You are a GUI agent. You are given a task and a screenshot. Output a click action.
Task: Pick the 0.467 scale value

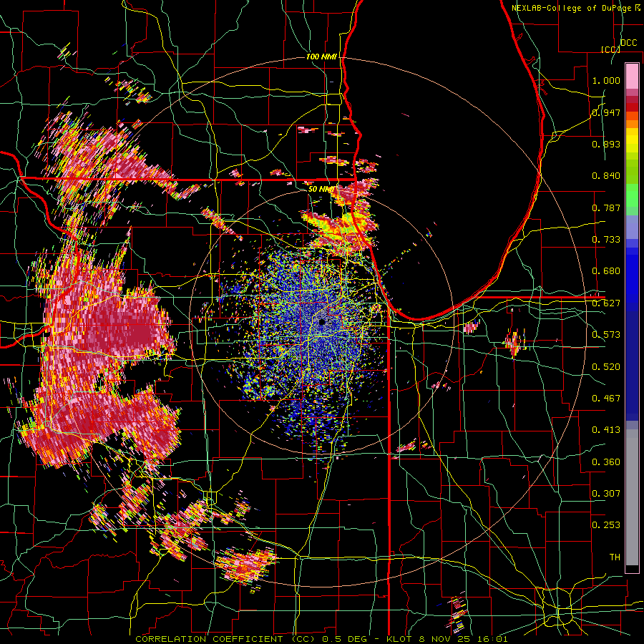[x=606, y=399]
